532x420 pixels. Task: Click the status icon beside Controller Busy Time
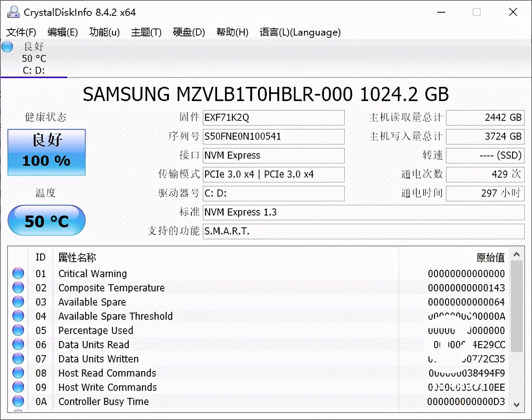pos(18,401)
